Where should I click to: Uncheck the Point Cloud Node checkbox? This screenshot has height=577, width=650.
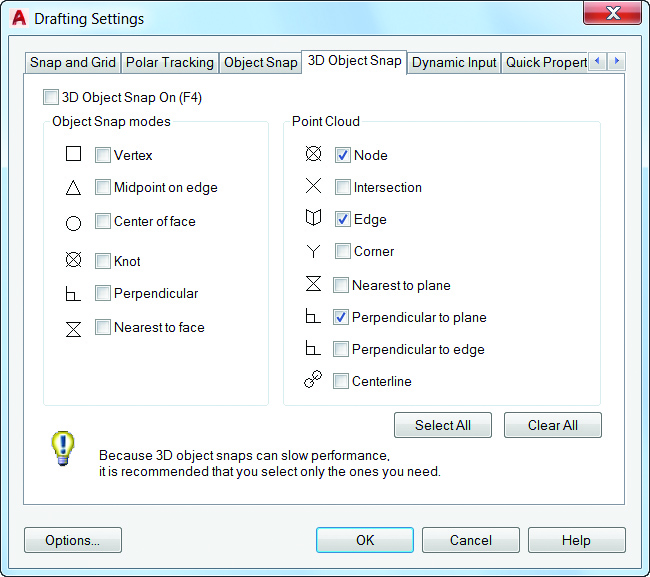(342, 155)
